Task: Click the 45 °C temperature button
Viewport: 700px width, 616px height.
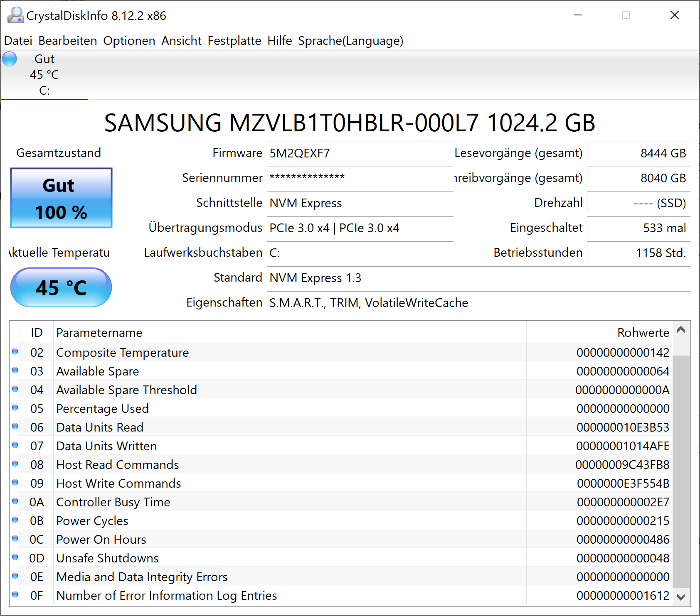Action: tap(61, 287)
